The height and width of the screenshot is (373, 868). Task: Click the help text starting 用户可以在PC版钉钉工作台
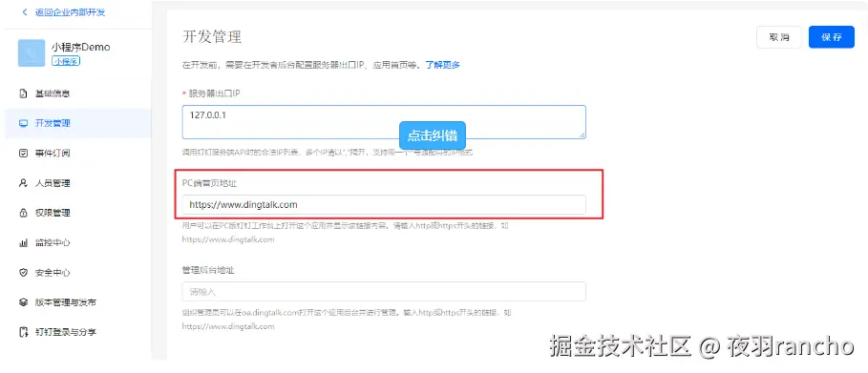[346, 233]
